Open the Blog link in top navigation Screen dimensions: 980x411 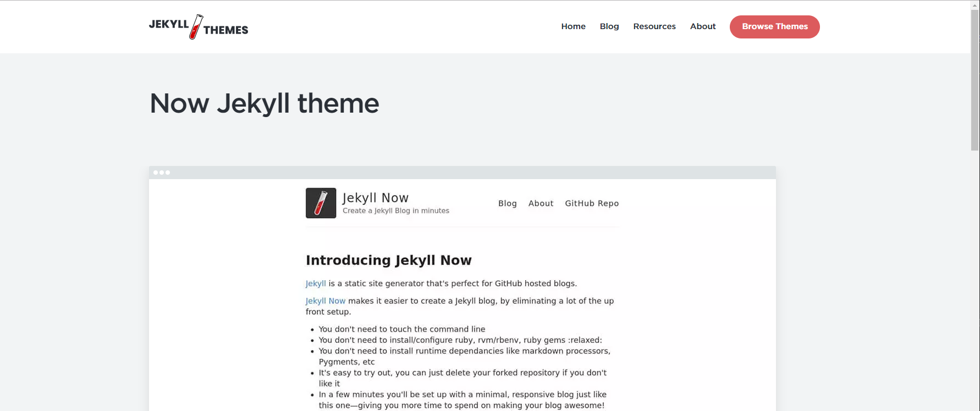click(x=609, y=26)
